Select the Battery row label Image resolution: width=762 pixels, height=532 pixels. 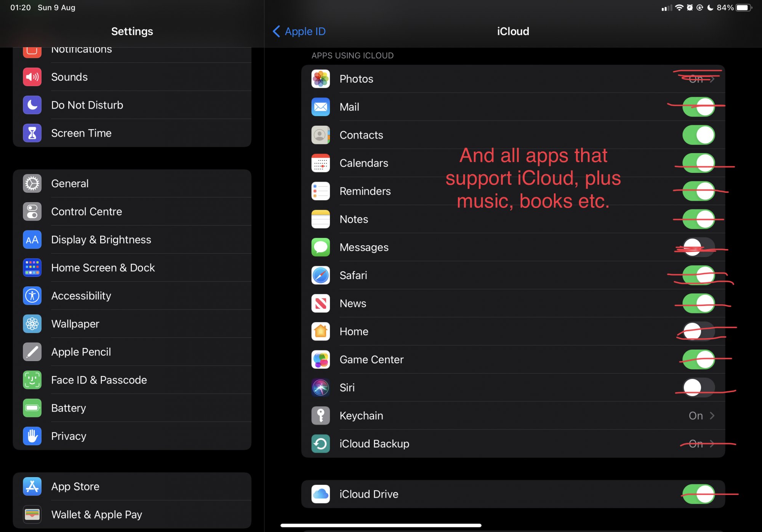(x=69, y=408)
